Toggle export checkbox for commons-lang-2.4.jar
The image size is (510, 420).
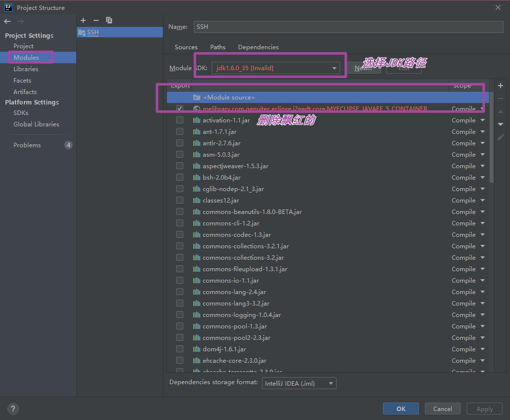(179, 292)
